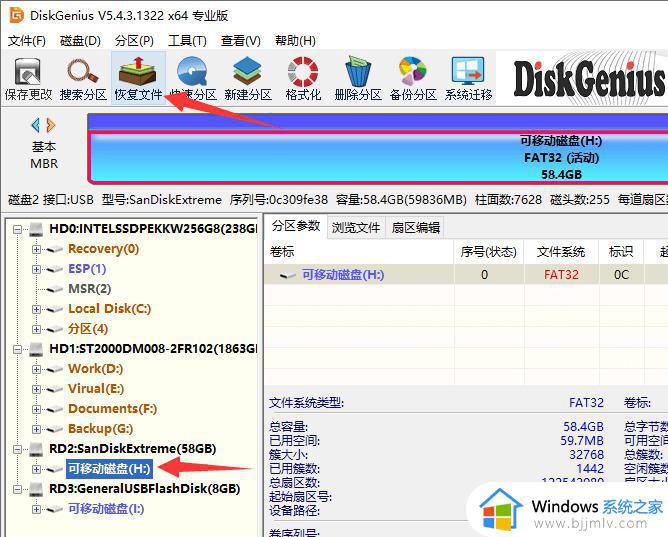Click the New Partition (新建分区) toolbar icon
668x537 pixels.
[x=248, y=71]
